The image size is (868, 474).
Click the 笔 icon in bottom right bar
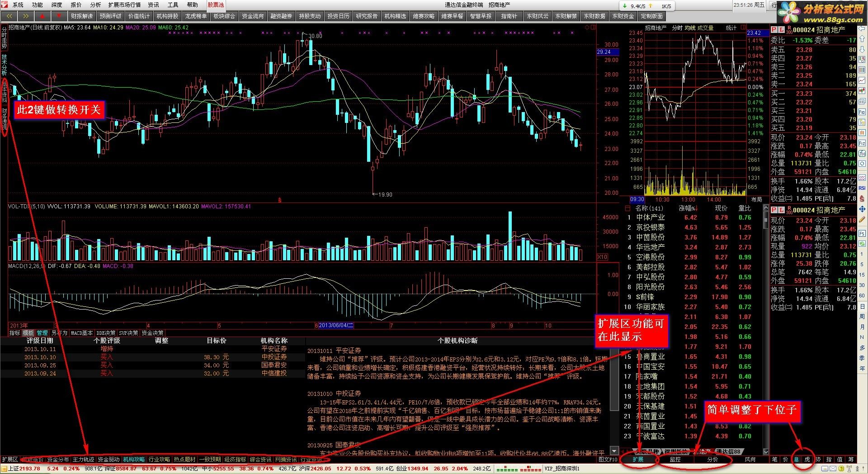[774, 459]
